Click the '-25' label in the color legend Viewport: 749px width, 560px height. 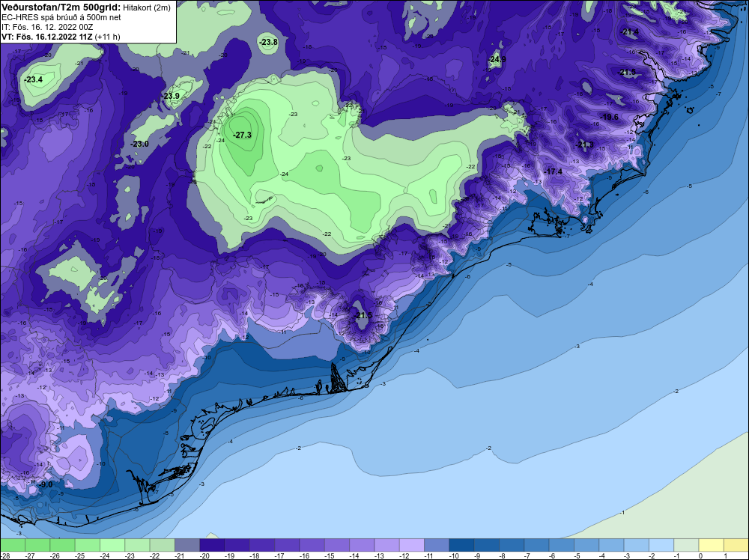(x=81, y=556)
